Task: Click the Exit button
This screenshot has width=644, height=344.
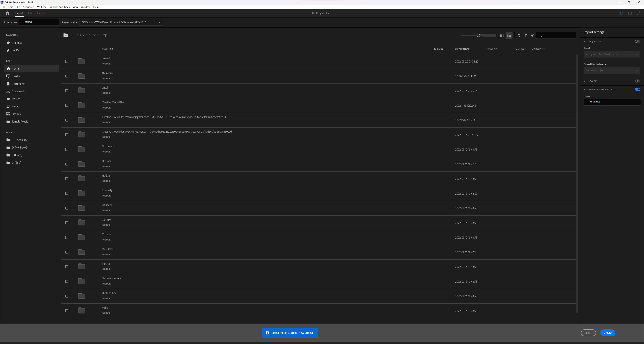Action: tap(588, 333)
